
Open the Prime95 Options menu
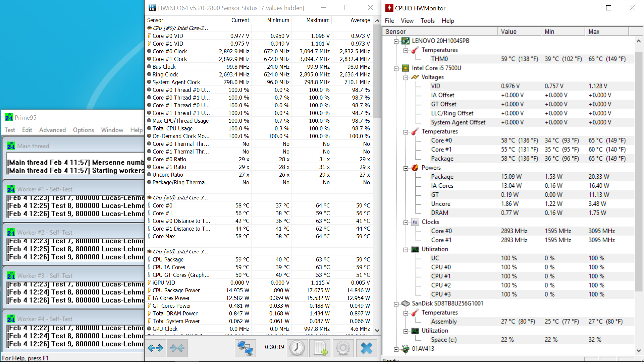84,130
